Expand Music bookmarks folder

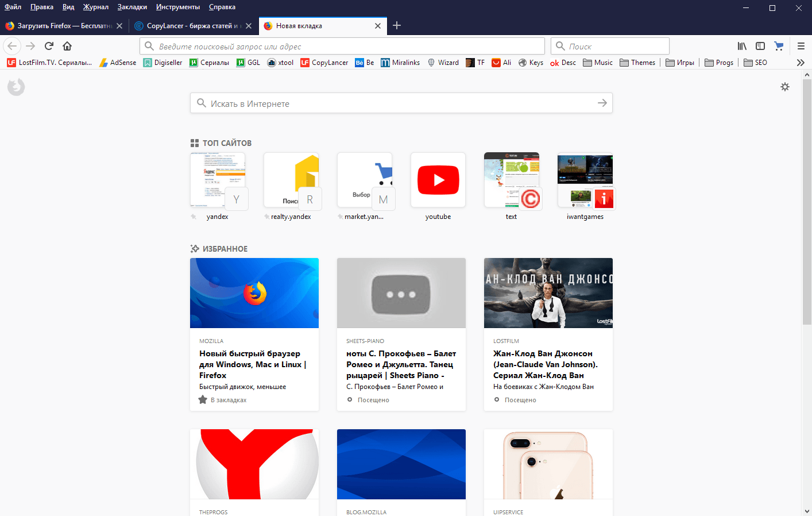pos(598,63)
